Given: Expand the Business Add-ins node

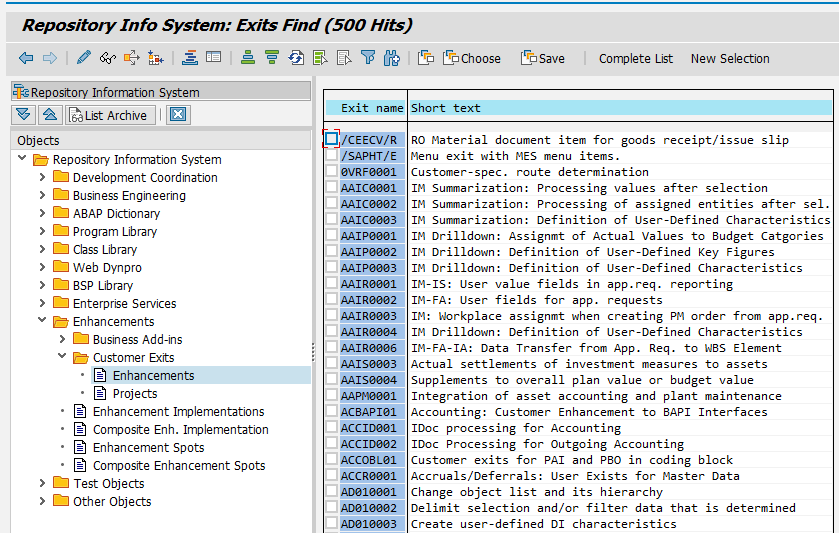Looking at the screenshot, I should 63,339.
